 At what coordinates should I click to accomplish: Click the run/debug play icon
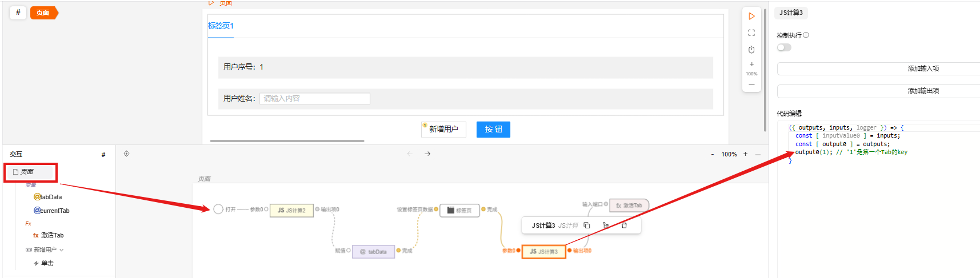click(x=751, y=16)
